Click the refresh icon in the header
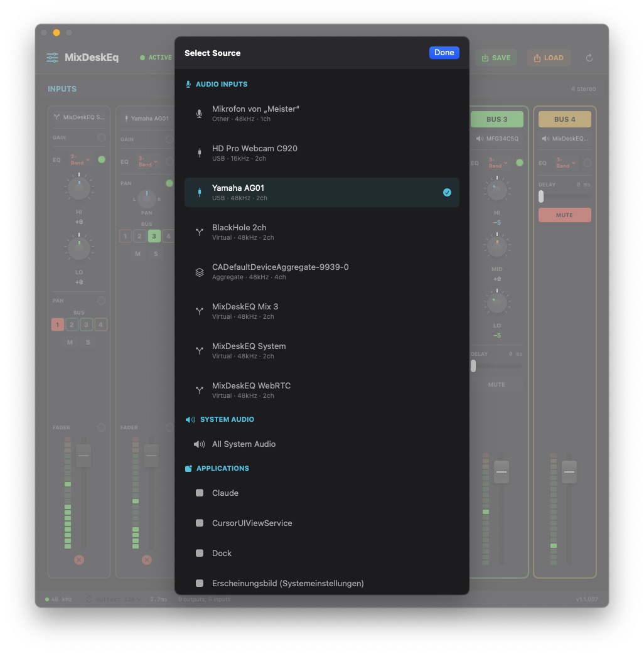The width and height of the screenshot is (644, 654). [x=589, y=57]
